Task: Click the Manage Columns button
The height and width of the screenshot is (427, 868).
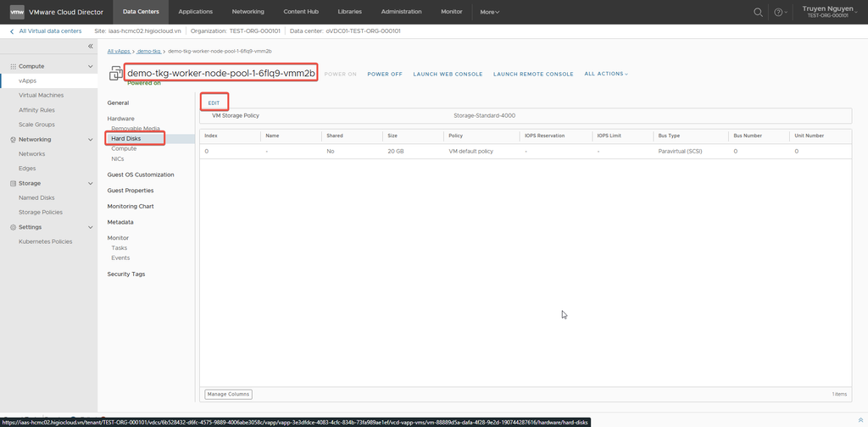Action: pos(228,394)
